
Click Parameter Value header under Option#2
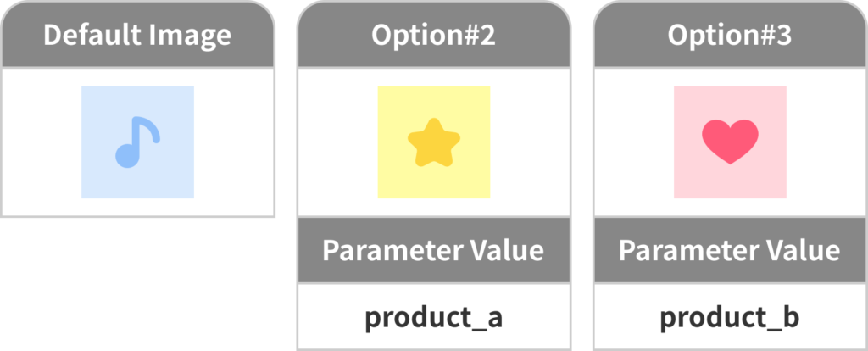[x=433, y=251]
